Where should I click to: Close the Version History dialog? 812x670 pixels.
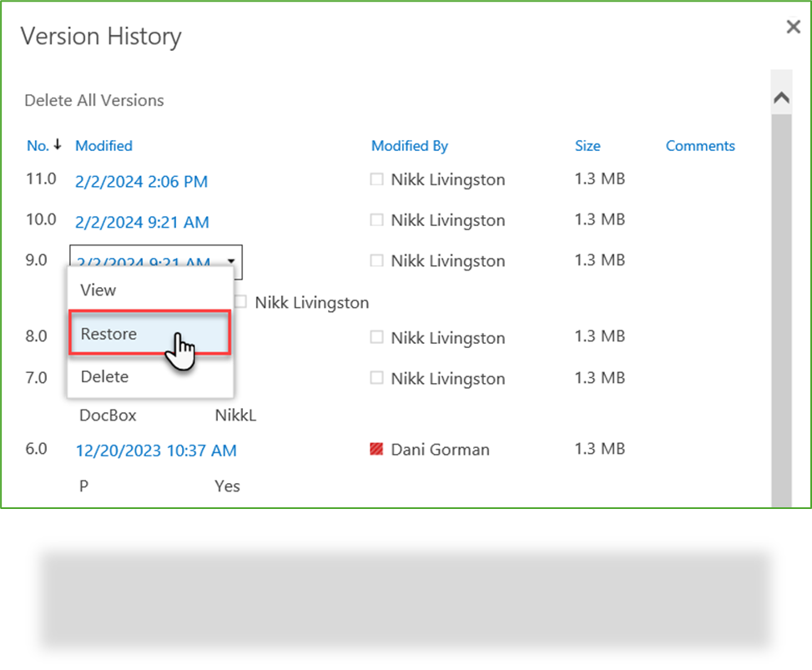(792, 26)
